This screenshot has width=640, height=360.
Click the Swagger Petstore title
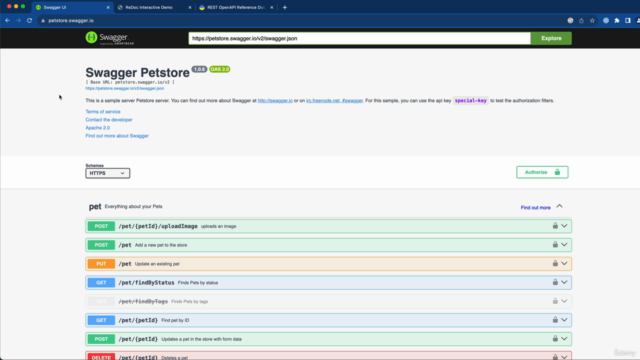tap(138, 73)
